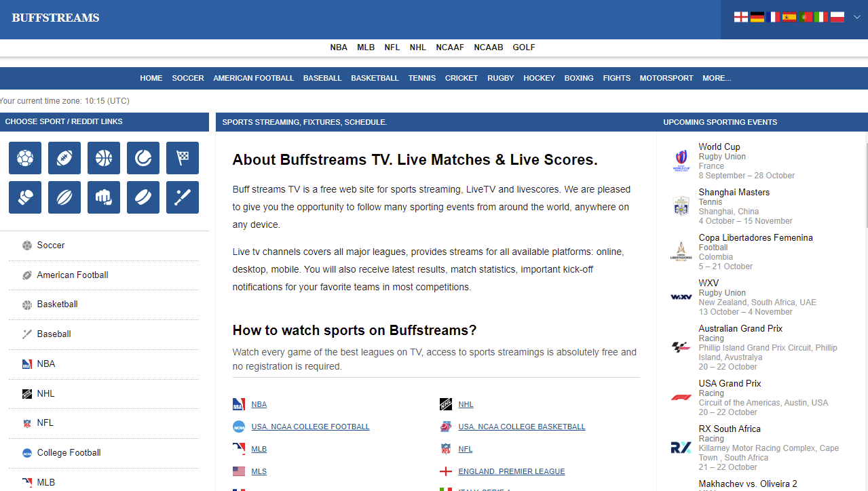Open FIGHTS in the navigation bar
The image size is (868, 491).
[617, 78]
